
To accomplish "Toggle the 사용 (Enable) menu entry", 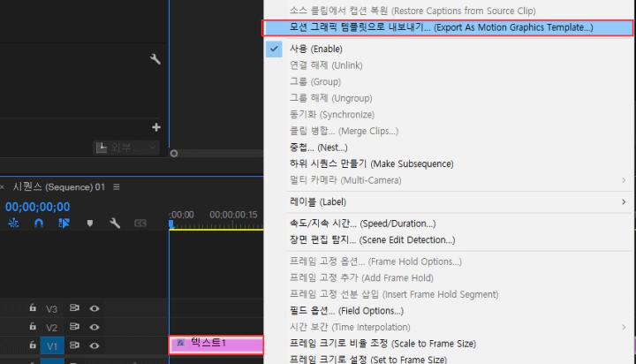I will (316, 49).
